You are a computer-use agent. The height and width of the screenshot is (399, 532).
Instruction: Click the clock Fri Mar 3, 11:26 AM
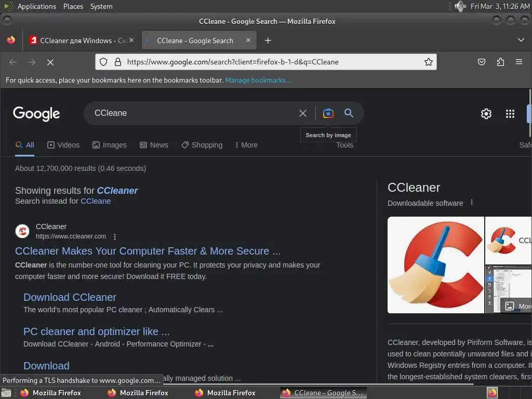tap(500, 6)
